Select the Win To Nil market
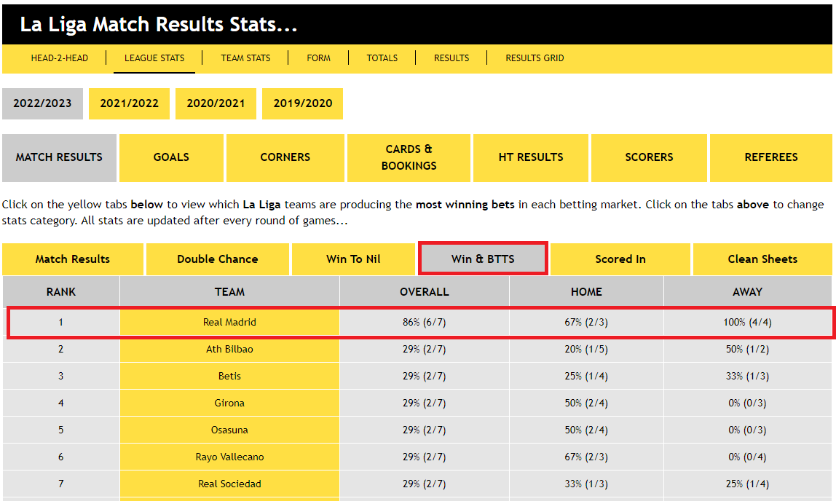 click(x=352, y=259)
